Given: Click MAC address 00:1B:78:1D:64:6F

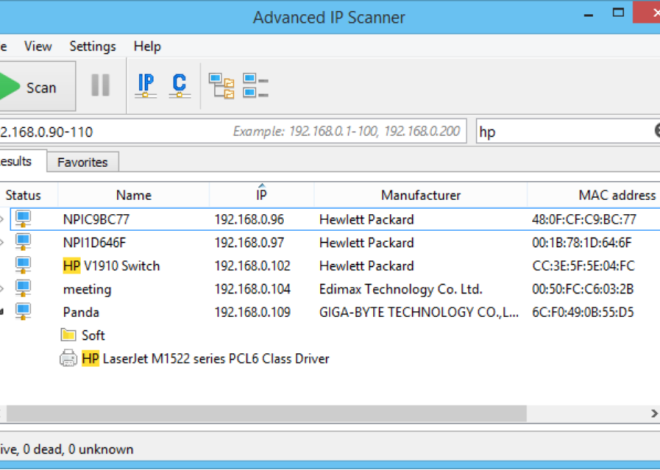Looking at the screenshot, I should click(582, 242).
